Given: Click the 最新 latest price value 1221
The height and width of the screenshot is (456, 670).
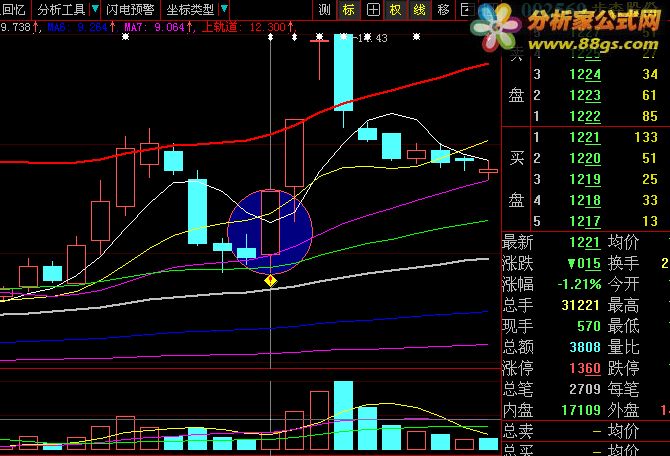Looking at the screenshot, I should (x=585, y=243).
